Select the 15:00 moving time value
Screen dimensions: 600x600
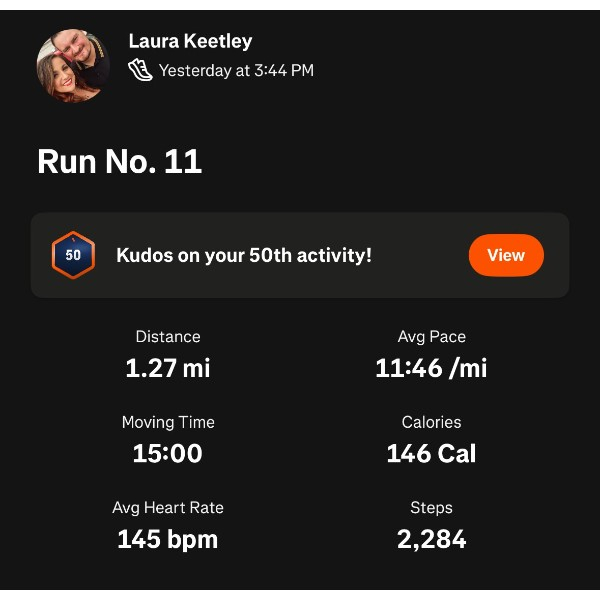(x=168, y=453)
